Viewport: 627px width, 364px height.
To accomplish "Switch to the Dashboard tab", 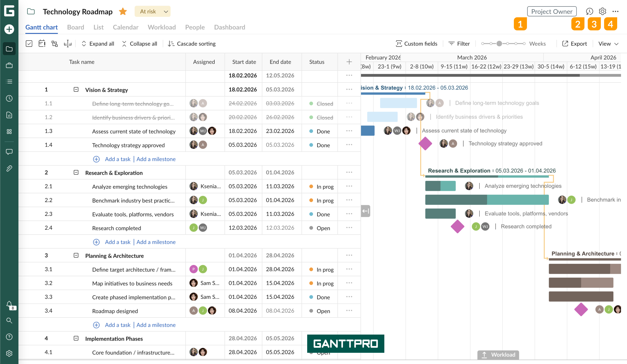I will 230,27.
